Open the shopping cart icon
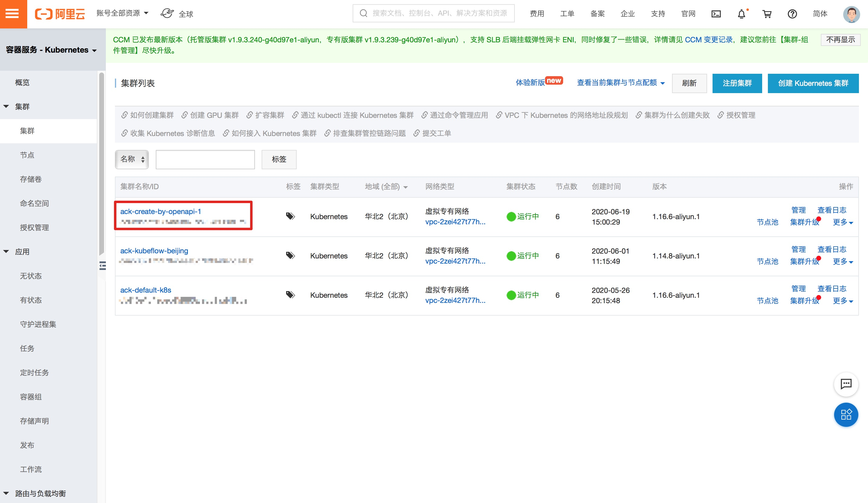 click(x=767, y=14)
